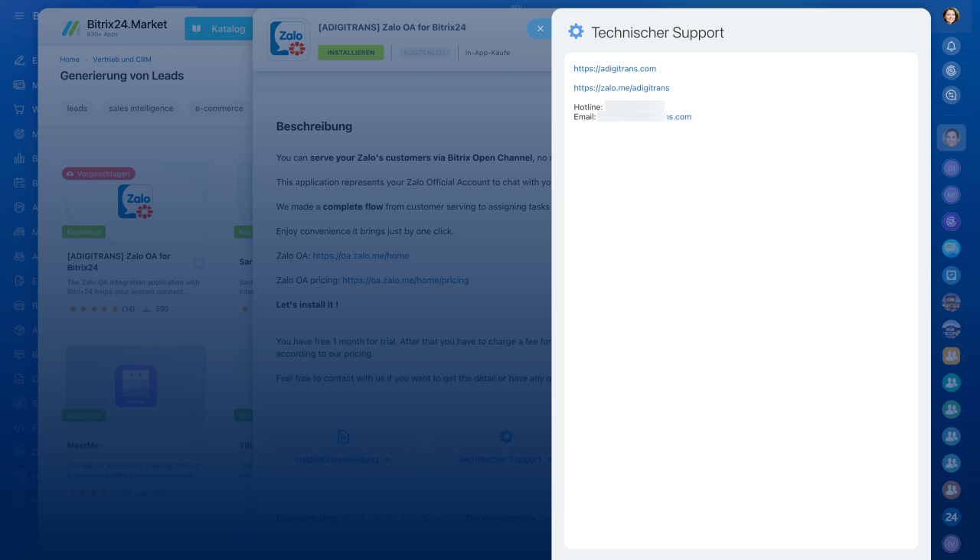Click the Vorgeschlagen badge on the Zalo card
The width and height of the screenshot is (980, 560).
(x=99, y=174)
